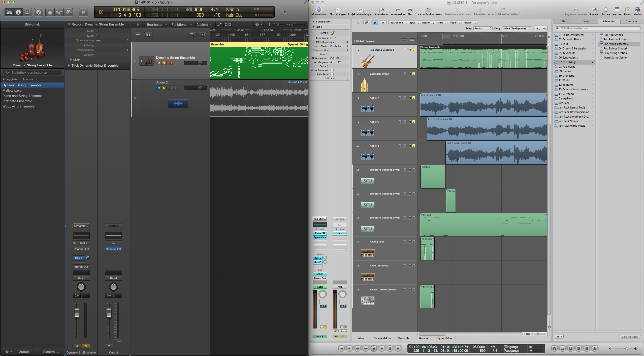Adjust the Dynamic String Ensemble track volume slider
644x356 pixels.
coord(196,63)
